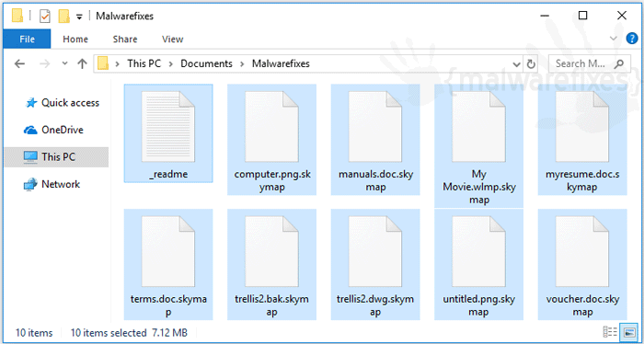Click the _readme file name
644x344 pixels.
click(168, 174)
